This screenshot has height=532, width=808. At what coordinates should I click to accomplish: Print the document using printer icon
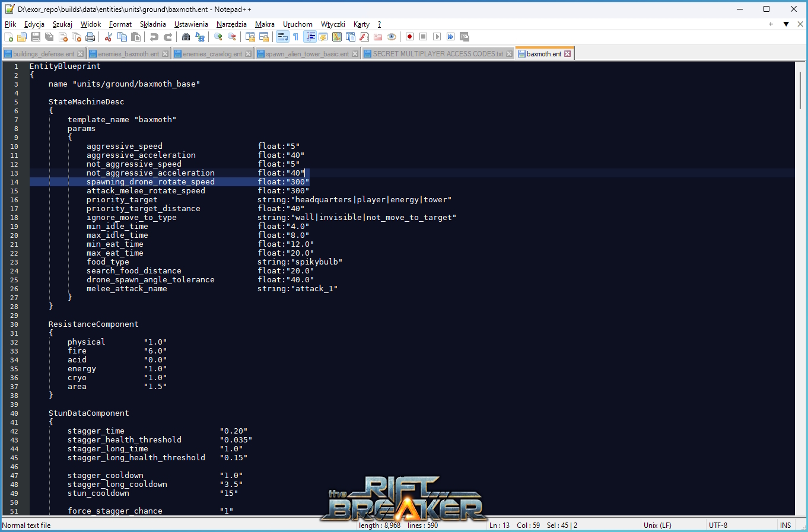tap(90, 37)
